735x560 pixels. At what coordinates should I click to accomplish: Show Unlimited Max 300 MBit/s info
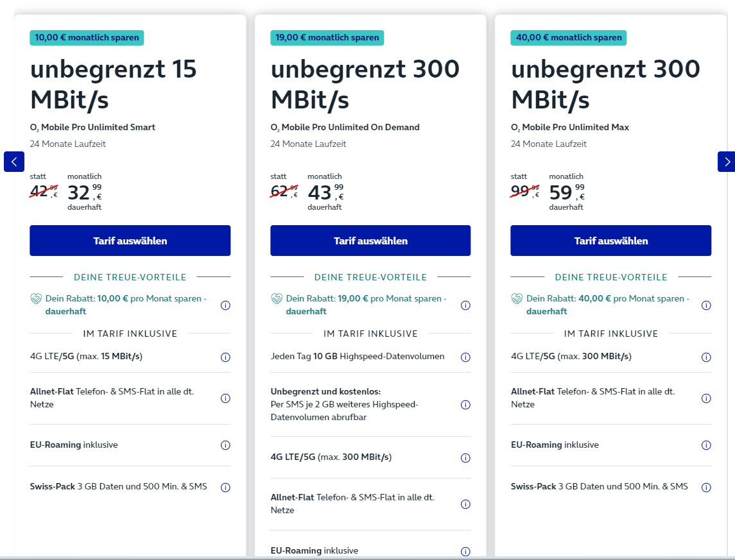706,357
